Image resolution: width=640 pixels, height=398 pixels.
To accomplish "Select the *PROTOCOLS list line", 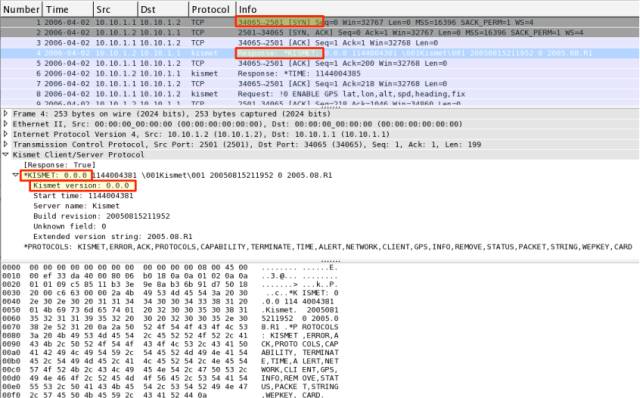I will [x=328, y=247].
